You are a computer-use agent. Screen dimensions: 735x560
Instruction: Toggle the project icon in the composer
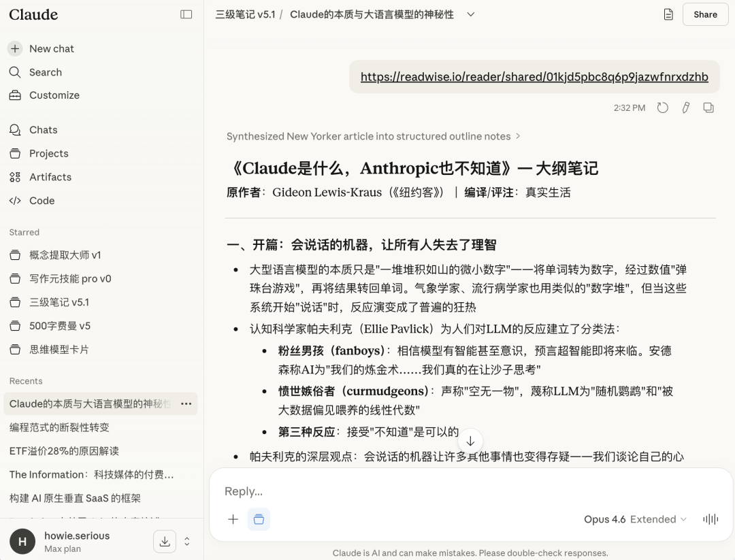[259, 519]
